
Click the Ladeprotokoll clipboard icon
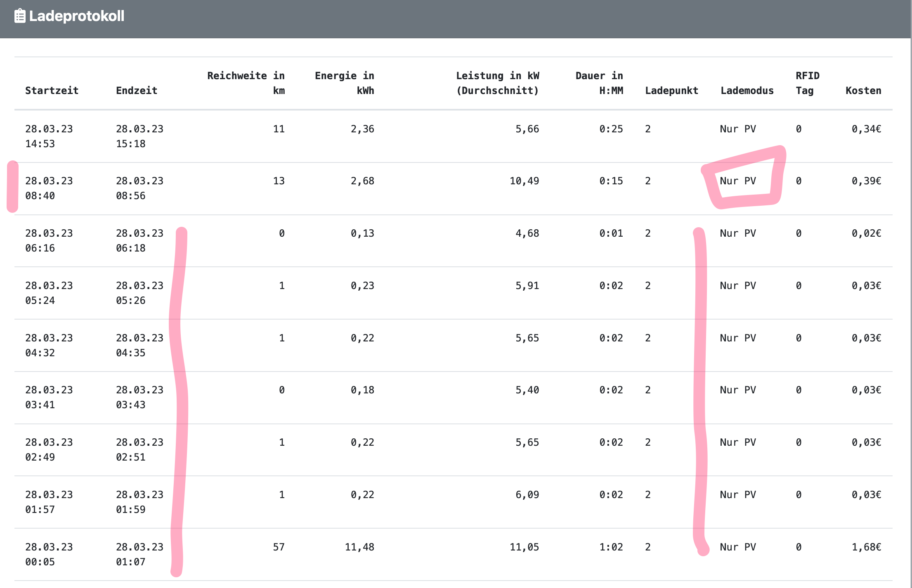19,16
